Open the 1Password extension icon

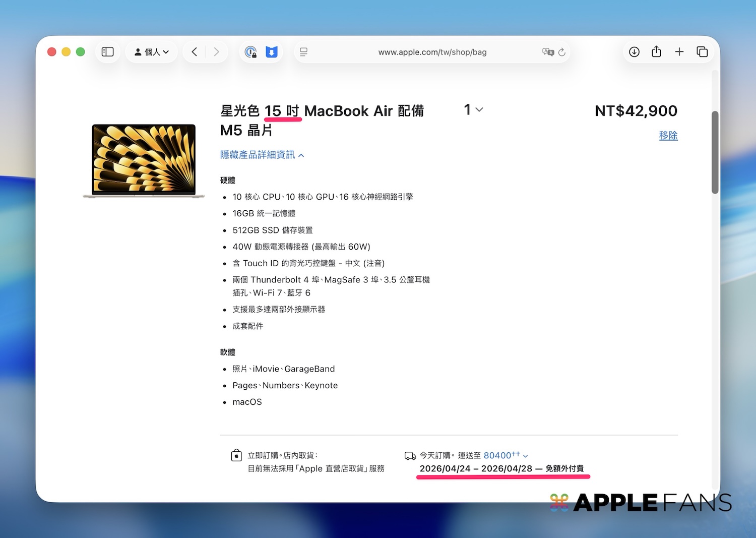[250, 52]
